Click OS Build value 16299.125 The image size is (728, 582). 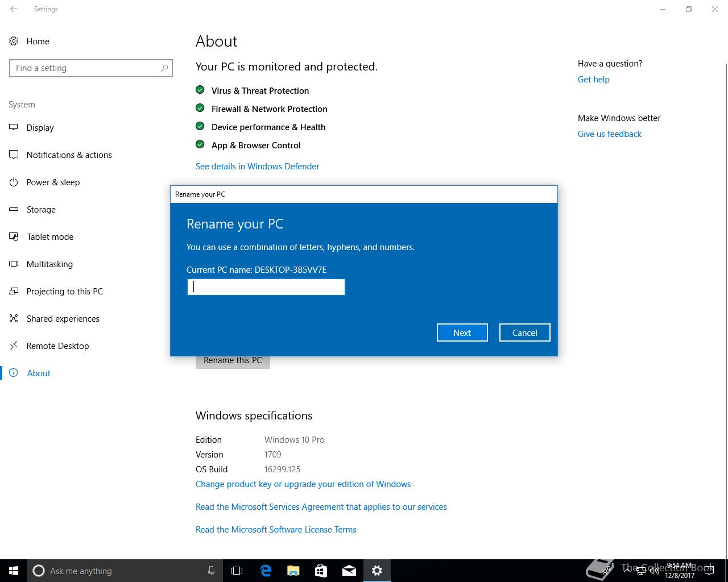point(282,469)
